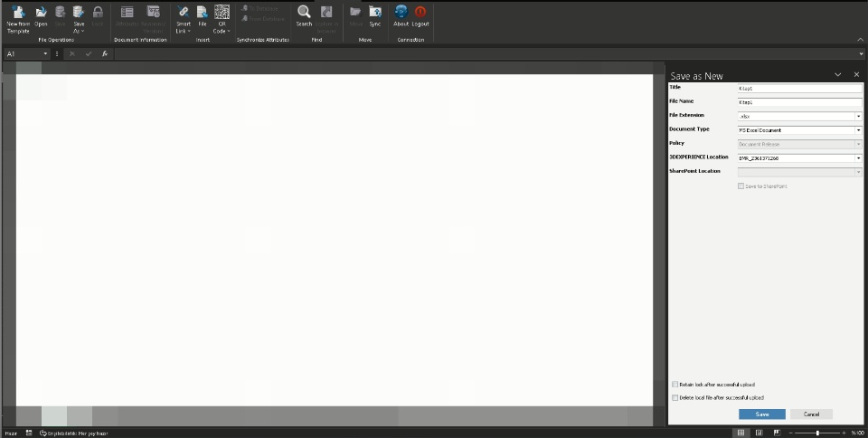Select Normal view in status bar
Viewport: 868px width, 438px height.
[741, 433]
